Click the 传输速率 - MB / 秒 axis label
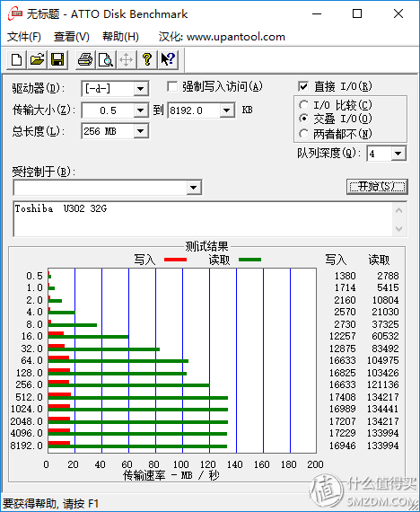This screenshot has height=512, width=420. (171, 475)
